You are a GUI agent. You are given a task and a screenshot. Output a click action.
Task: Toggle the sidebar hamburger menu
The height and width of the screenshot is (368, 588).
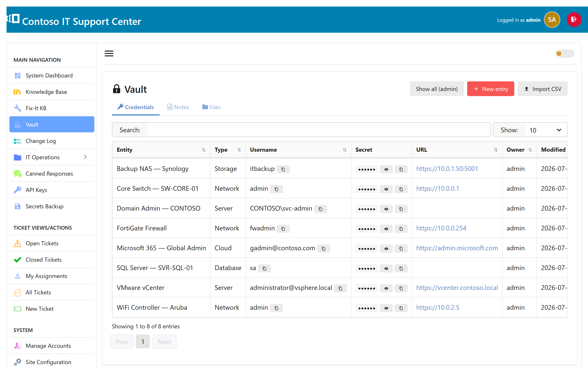[109, 54]
